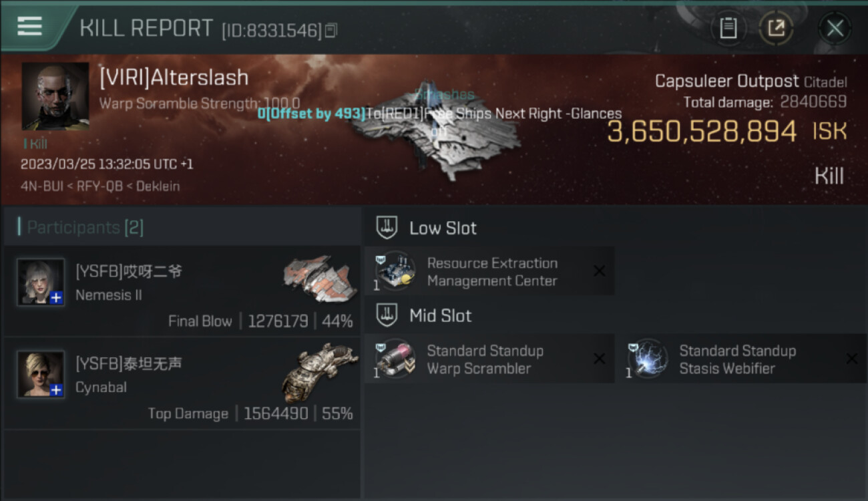The image size is (868, 501).
Task: Open the hamburger menu beside Kill Report
Action: [x=29, y=27]
